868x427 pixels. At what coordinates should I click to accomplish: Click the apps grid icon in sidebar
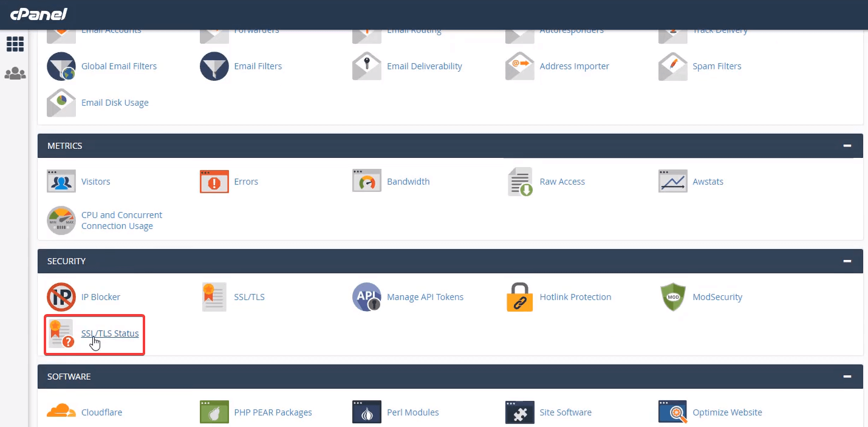click(x=15, y=44)
